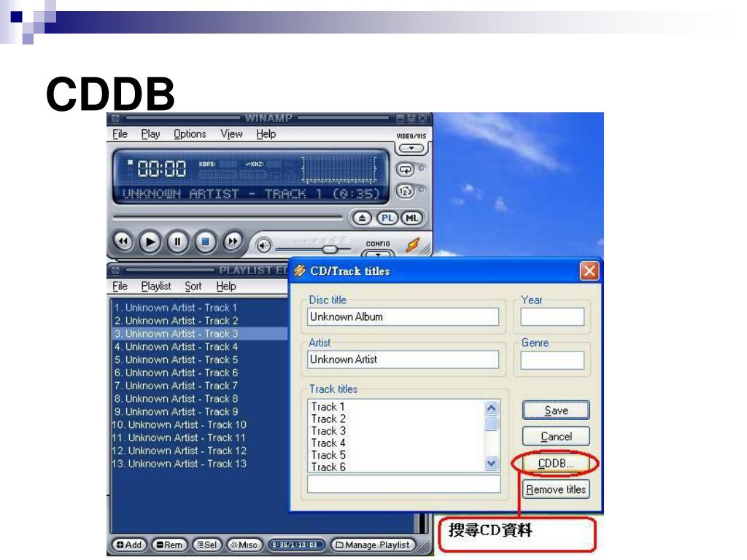Select '2. Unknown Artist - Track 2' in playlist

pos(200,321)
